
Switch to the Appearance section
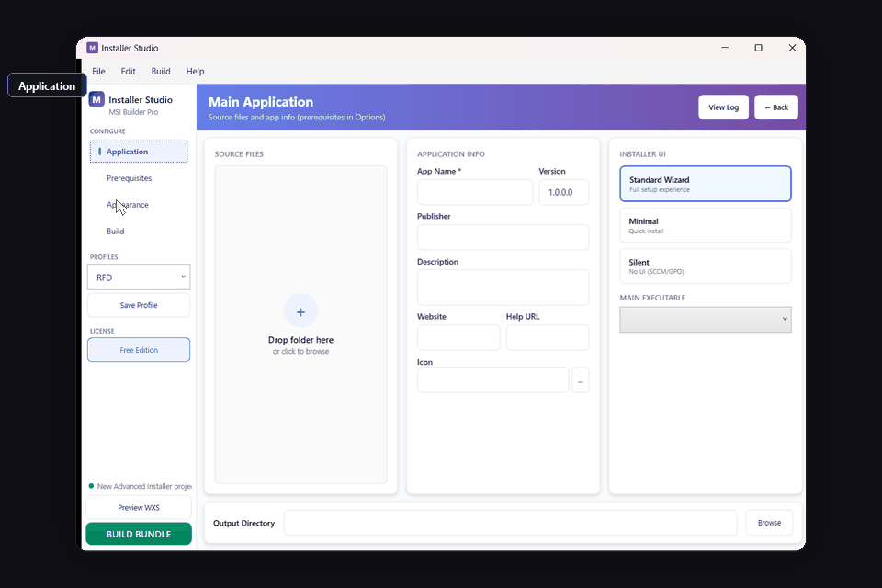click(127, 205)
